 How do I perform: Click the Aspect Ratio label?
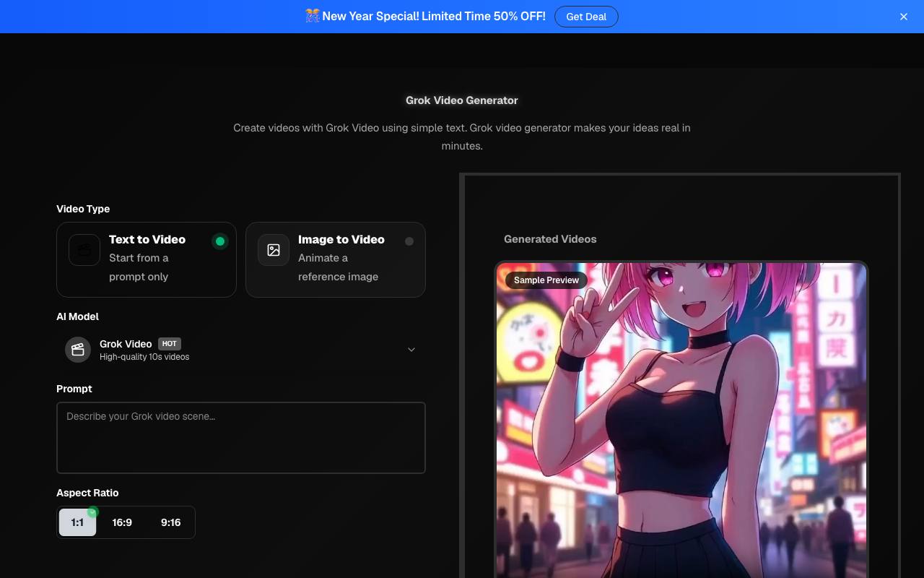click(87, 493)
